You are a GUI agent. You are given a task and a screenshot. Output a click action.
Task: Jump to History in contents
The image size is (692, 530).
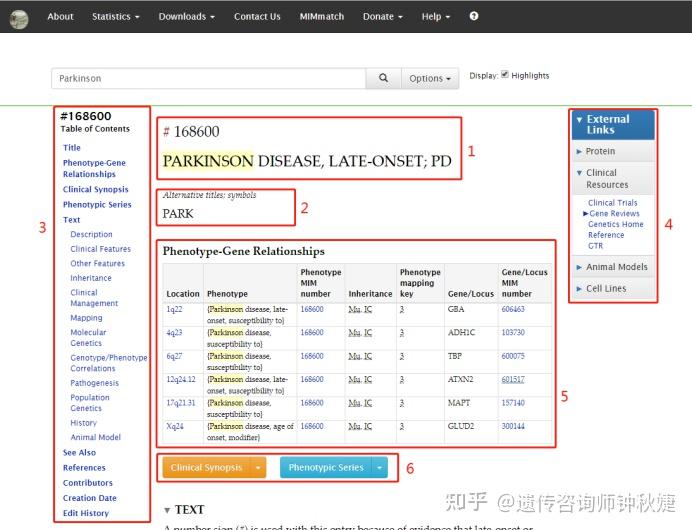tap(83, 423)
